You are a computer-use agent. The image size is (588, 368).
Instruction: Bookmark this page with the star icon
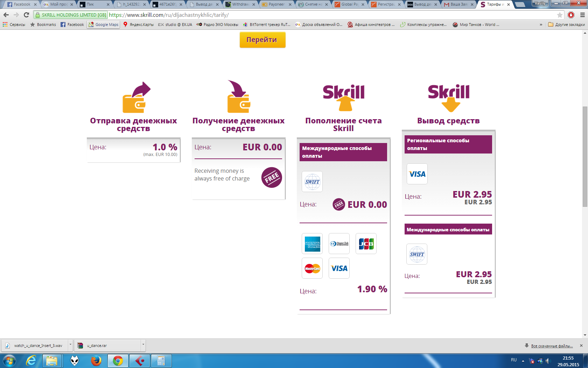pyautogui.click(x=560, y=15)
